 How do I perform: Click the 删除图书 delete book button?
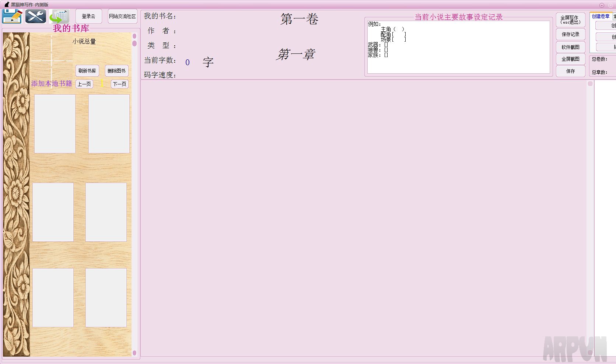point(117,71)
